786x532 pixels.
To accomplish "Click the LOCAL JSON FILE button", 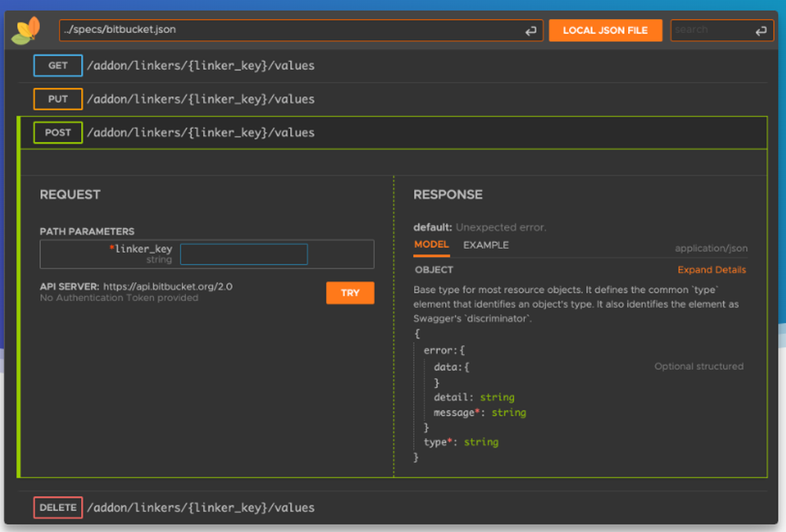I will (x=605, y=31).
